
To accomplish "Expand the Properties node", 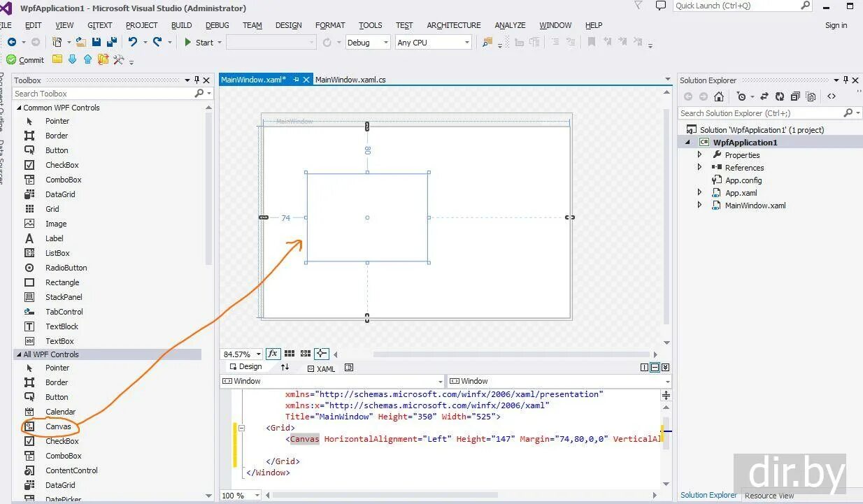I will [699, 155].
